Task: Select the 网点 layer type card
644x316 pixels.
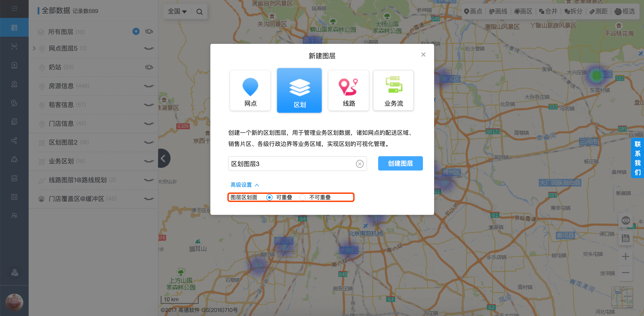Action: coord(250,90)
